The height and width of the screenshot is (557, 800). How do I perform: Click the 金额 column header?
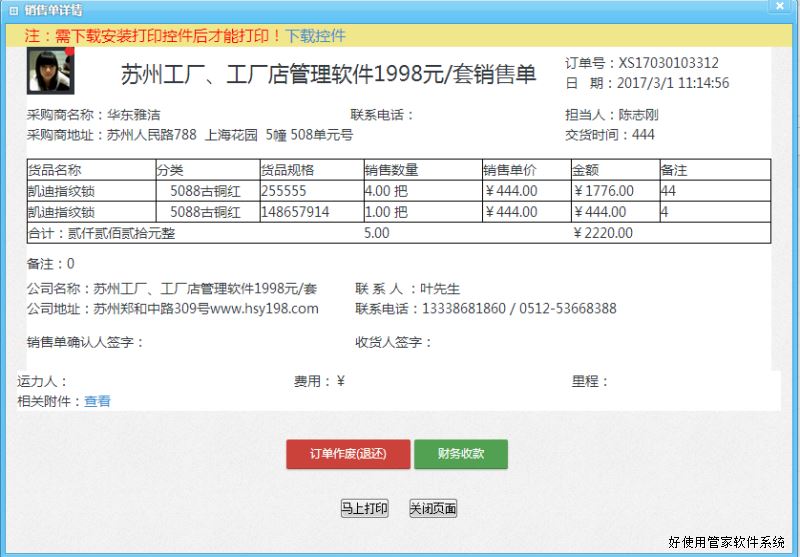586,170
